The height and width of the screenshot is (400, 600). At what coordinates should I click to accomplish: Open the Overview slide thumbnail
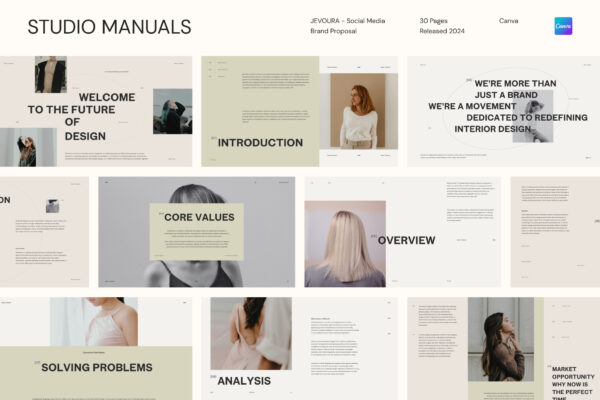point(403,232)
